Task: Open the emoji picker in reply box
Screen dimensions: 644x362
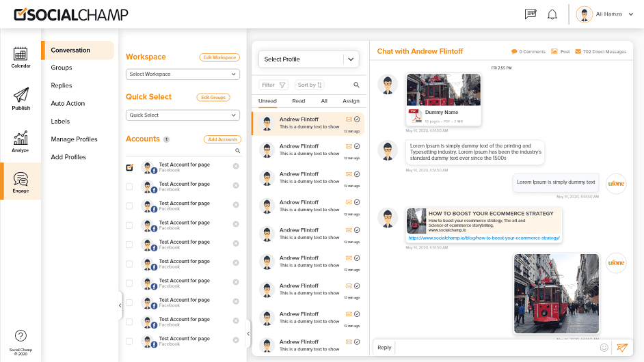Action: [604, 348]
